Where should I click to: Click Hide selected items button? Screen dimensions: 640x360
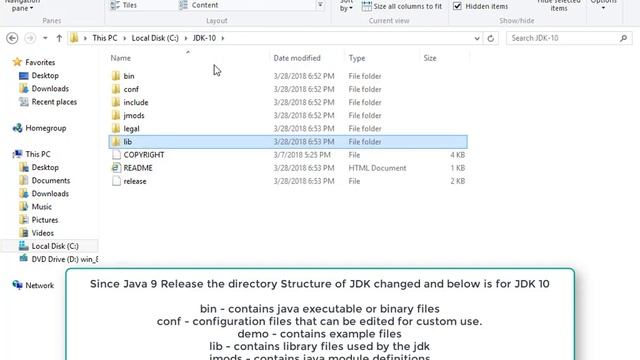coord(559,6)
